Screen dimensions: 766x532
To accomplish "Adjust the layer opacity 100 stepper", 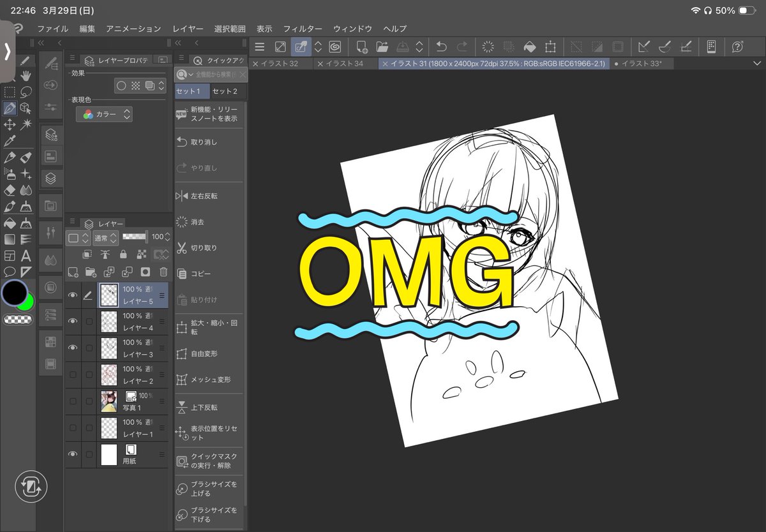I will point(167,237).
